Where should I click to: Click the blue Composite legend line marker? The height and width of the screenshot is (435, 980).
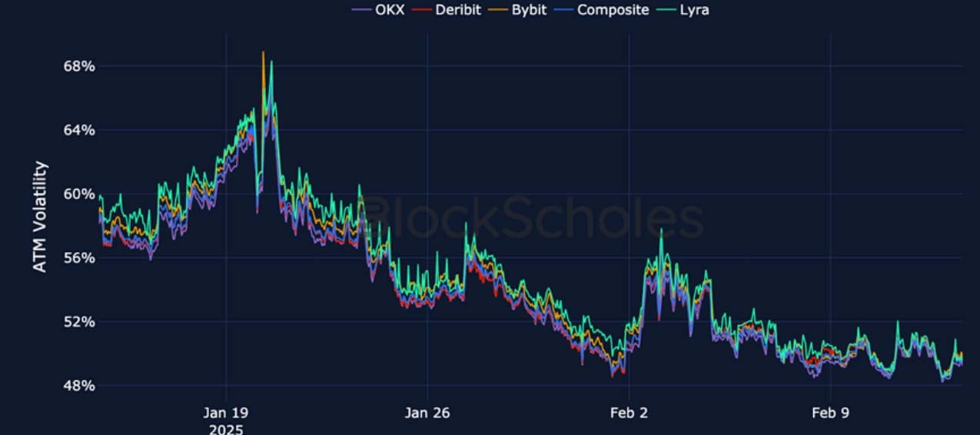564,10
